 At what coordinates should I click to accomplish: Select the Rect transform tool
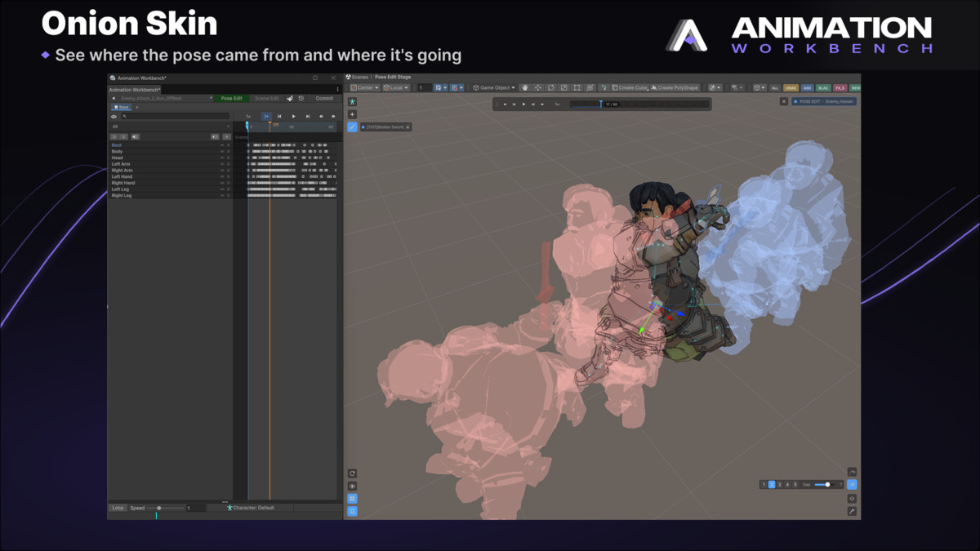click(577, 87)
